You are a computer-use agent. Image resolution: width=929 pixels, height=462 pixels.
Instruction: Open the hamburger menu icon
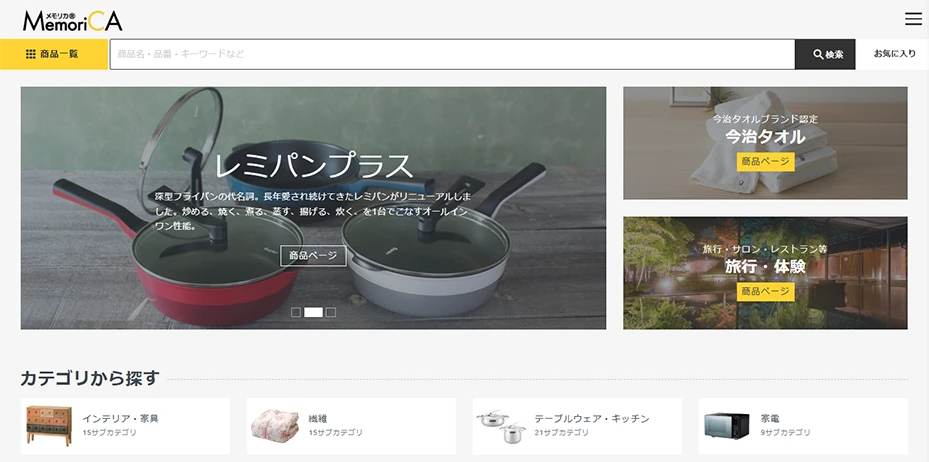tap(912, 19)
